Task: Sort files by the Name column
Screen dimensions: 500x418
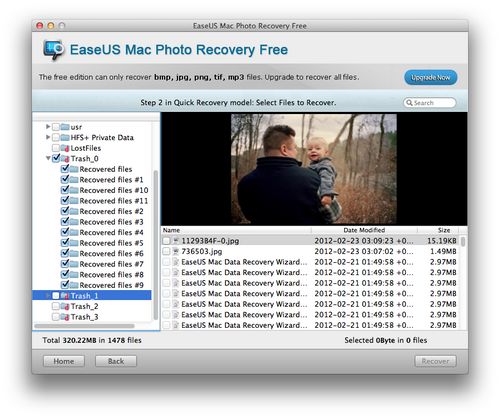Action: tap(236, 230)
